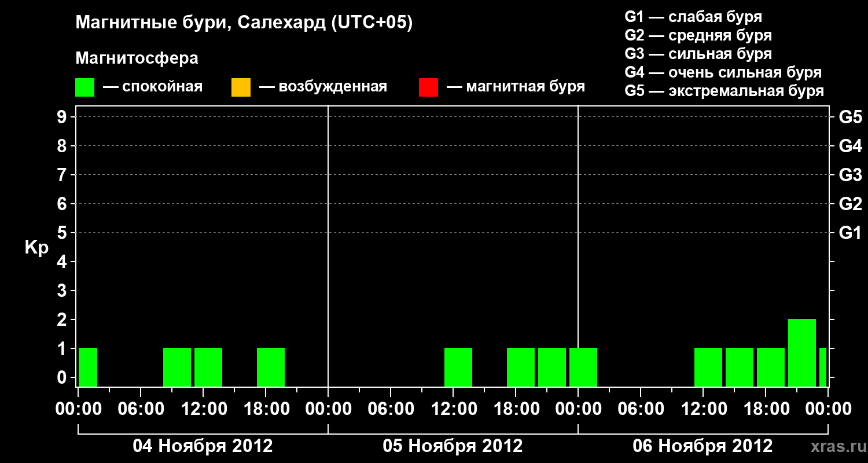Screen dimensions: 868x463
Task: Click the 'G5' label on the right axis
Action: (850, 117)
